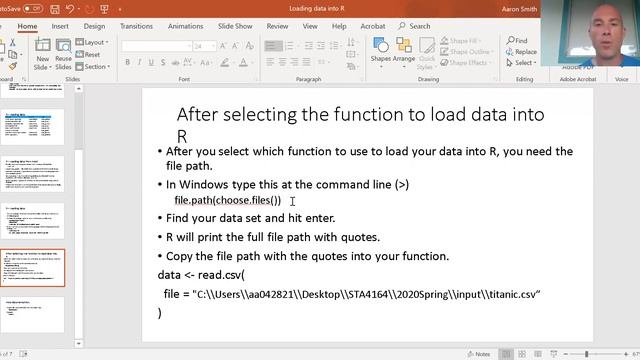Decrease font size with the smaller A icon

[235, 46]
